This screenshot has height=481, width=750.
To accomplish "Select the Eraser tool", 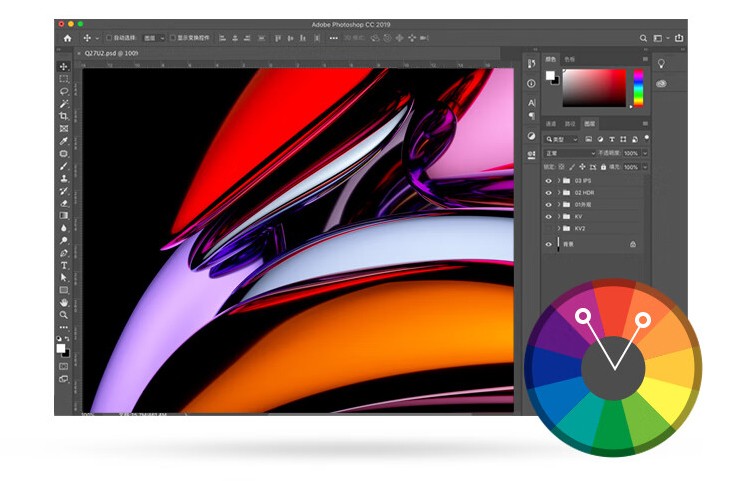I will (x=64, y=203).
